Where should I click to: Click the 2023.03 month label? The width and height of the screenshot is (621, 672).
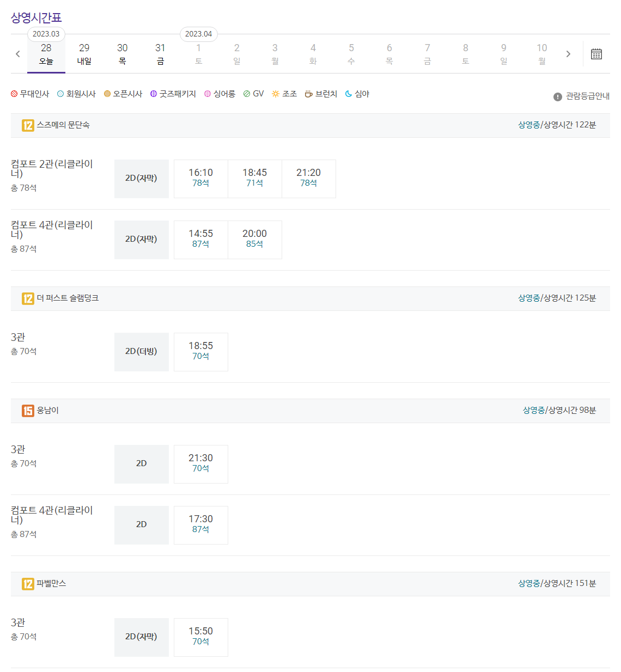46,34
